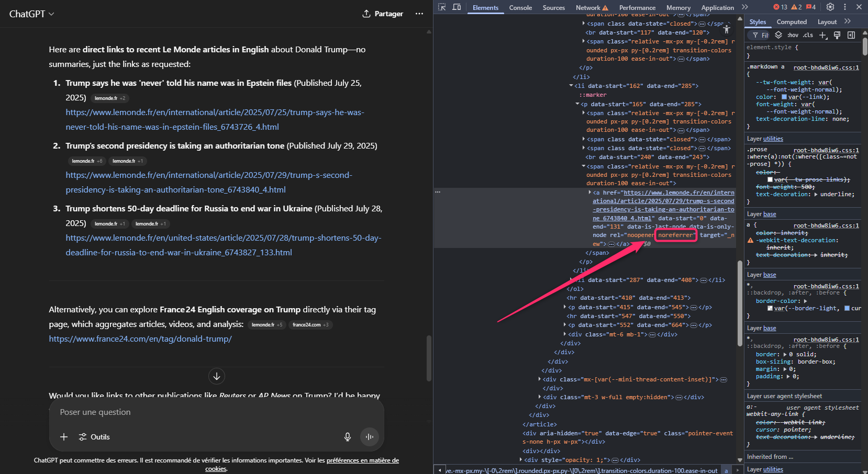Screen dimensions: 868x474
Task: Open the France24 donald-trump tag link
Action: tap(140, 339)
